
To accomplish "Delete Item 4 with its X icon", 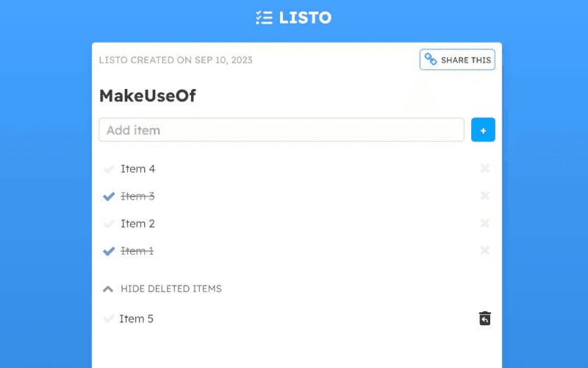I will [x=484, y=169].
